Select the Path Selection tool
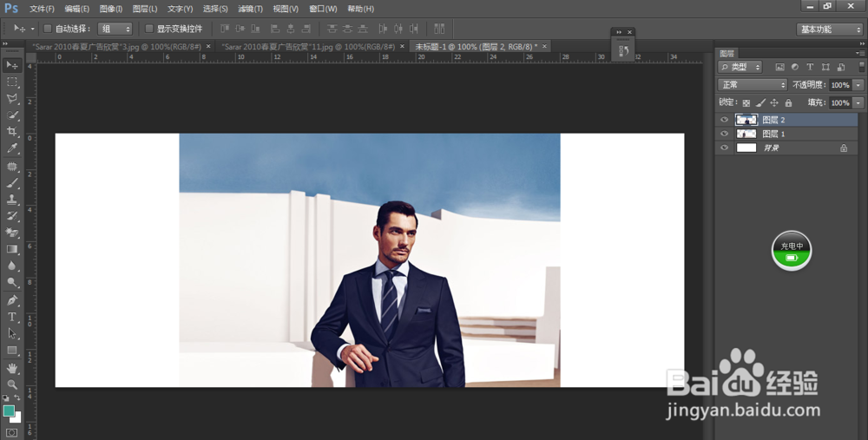This screenshot has width=868, height=440. pyautogui.click(x=11, y=333)
